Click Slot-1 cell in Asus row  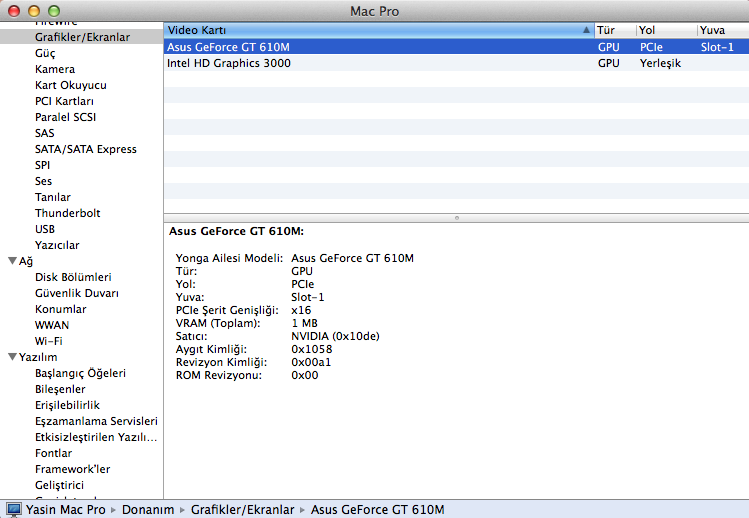(x=717, y=47)
